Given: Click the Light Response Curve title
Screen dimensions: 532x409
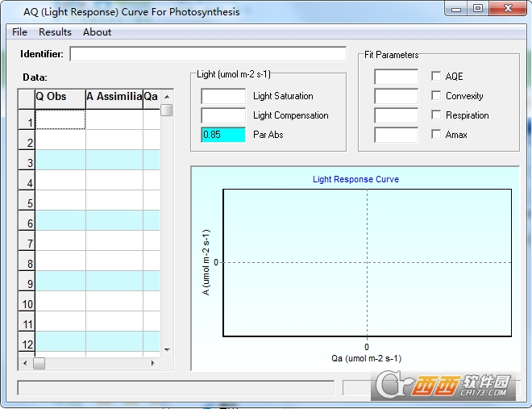Looking at the screenshot, I should click(355, 179).
